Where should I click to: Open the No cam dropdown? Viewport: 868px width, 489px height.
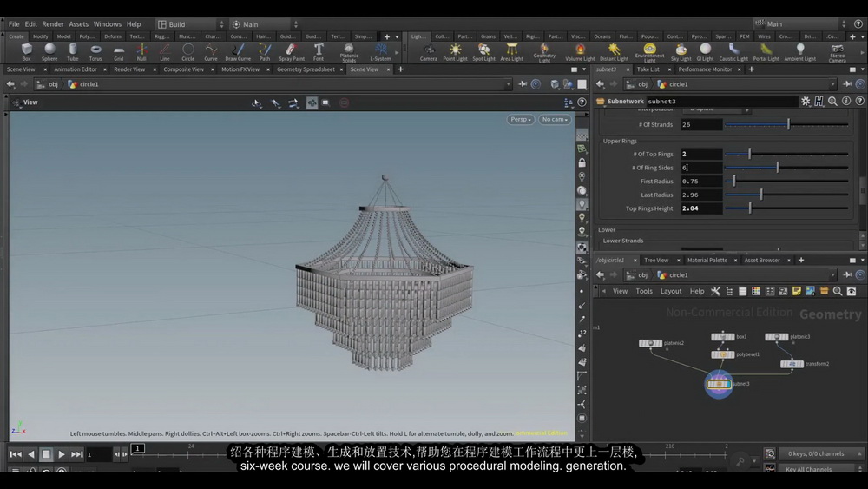coord(555,119)
